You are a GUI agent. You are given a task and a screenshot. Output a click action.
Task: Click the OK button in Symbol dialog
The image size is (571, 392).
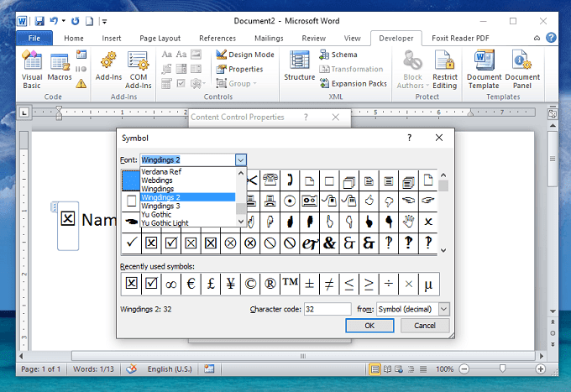tap(369, 326)
